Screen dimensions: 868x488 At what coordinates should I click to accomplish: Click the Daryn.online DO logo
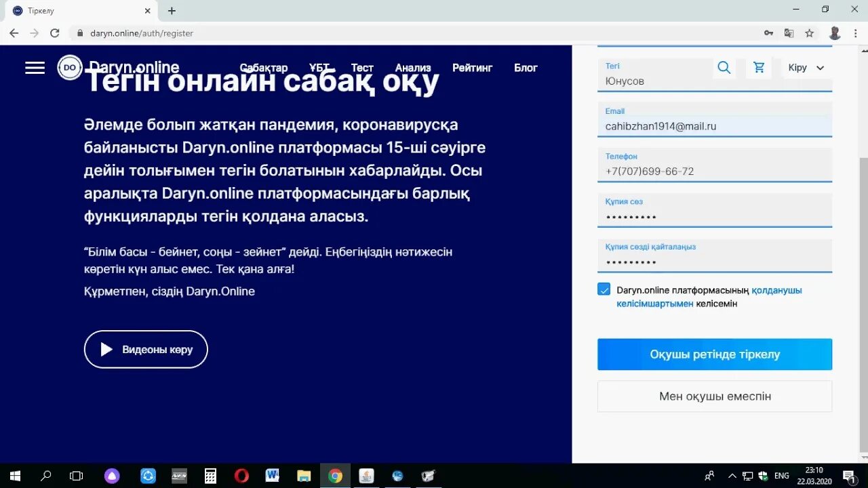(70, 68)
